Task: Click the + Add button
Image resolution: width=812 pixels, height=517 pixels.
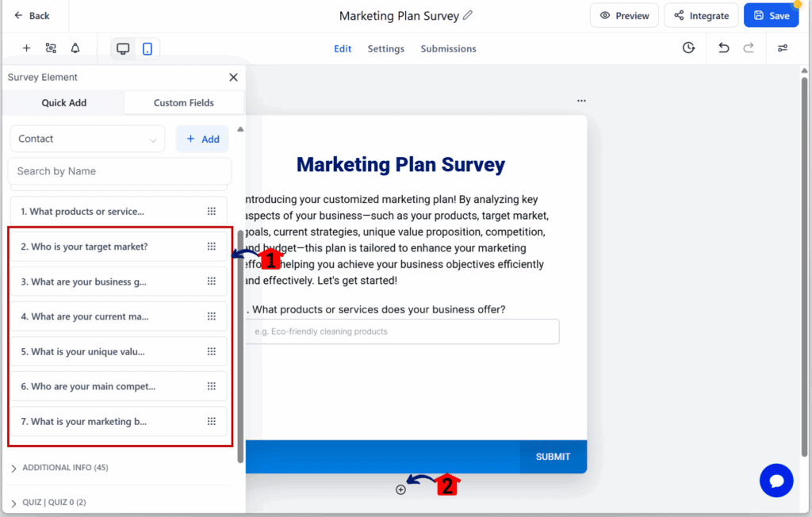Action: 202,139
